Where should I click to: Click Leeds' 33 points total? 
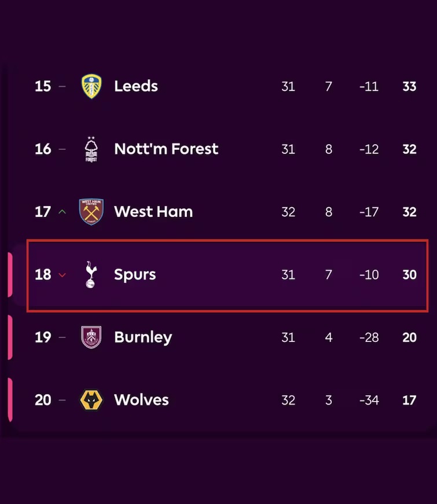coord(409,86)
